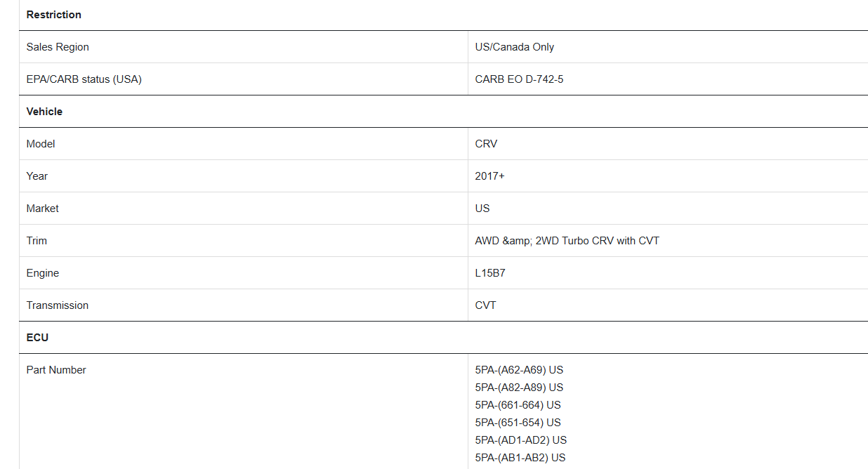Select the Part Number label

(x=56, y=370)
